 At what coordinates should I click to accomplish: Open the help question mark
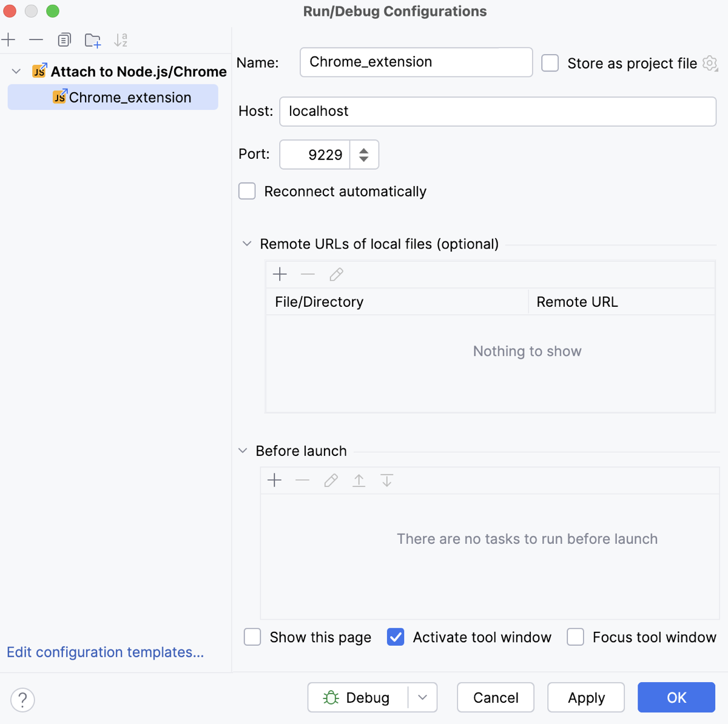click(22, 700)
